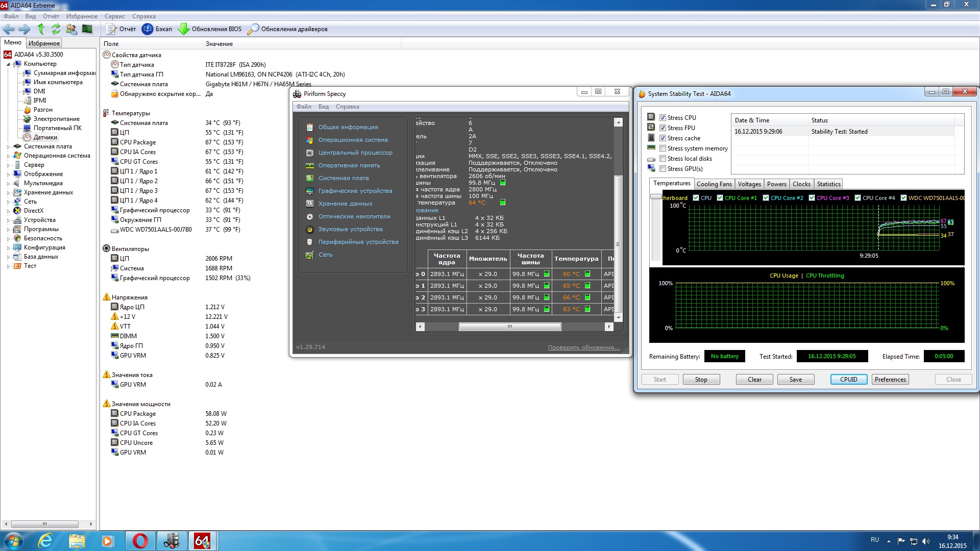The image size is (980, 551).
Task: Launch Opera from the taskbar
Action: click(140, 541)
